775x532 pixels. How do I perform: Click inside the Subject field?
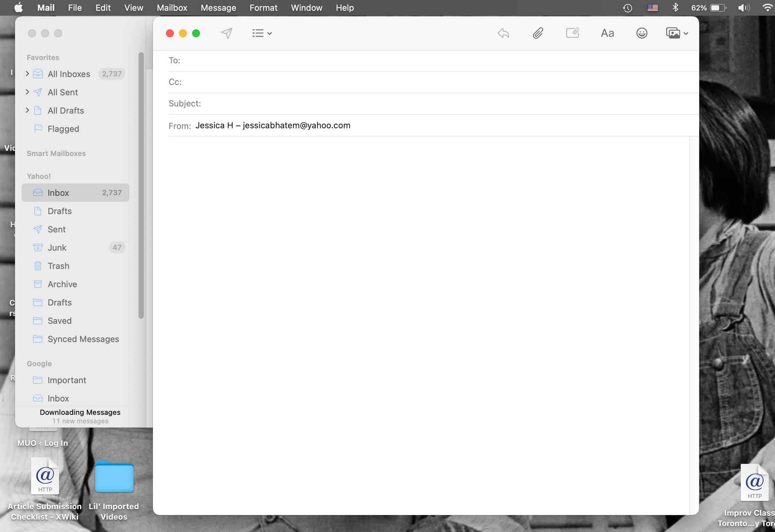click(300, 103)
